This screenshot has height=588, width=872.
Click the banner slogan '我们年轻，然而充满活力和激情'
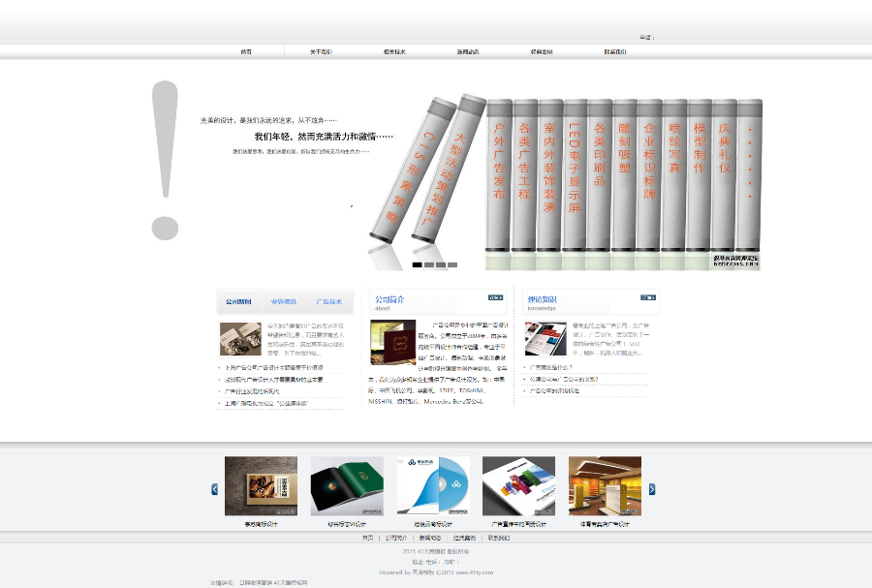[x=324, y=137]
